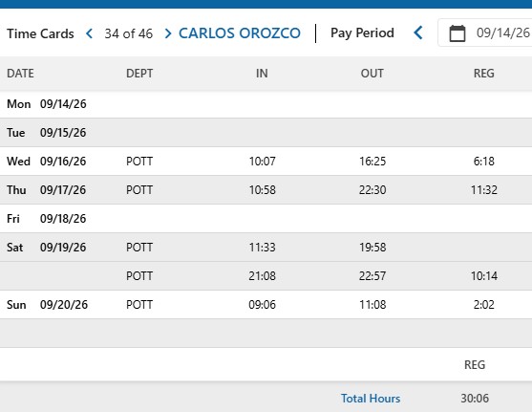Select the Sat 09/19/26 POTT department cell
Screen dimensions: 532x412
139,248
